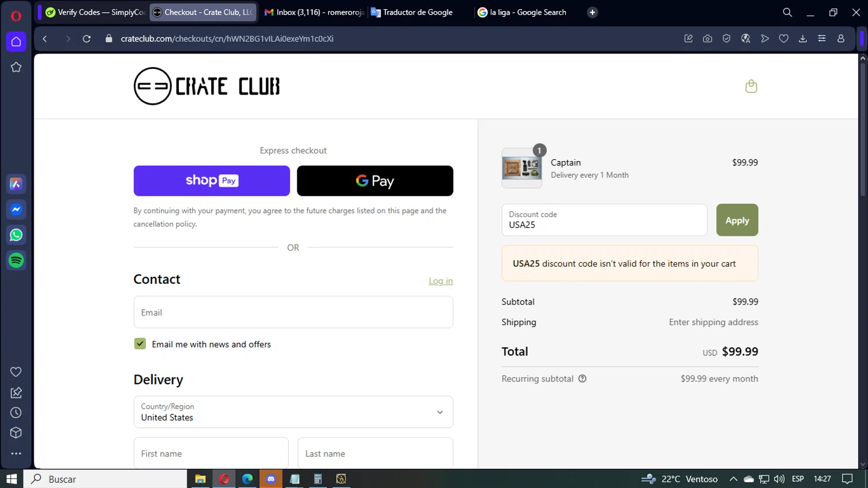The height and width of the screenshot is (488, 868).
Task: Pay with the Shop Pay button
Action: (212, 181)
